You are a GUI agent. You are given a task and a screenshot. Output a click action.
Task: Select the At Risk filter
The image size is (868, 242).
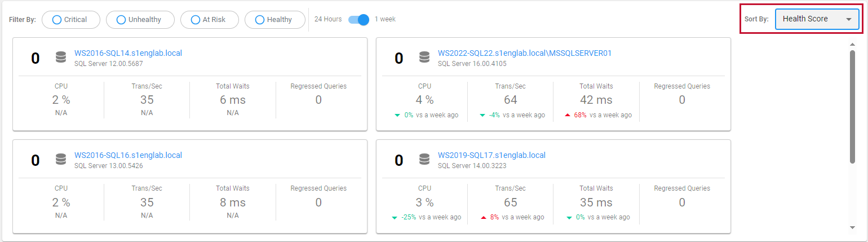[209, 20]
